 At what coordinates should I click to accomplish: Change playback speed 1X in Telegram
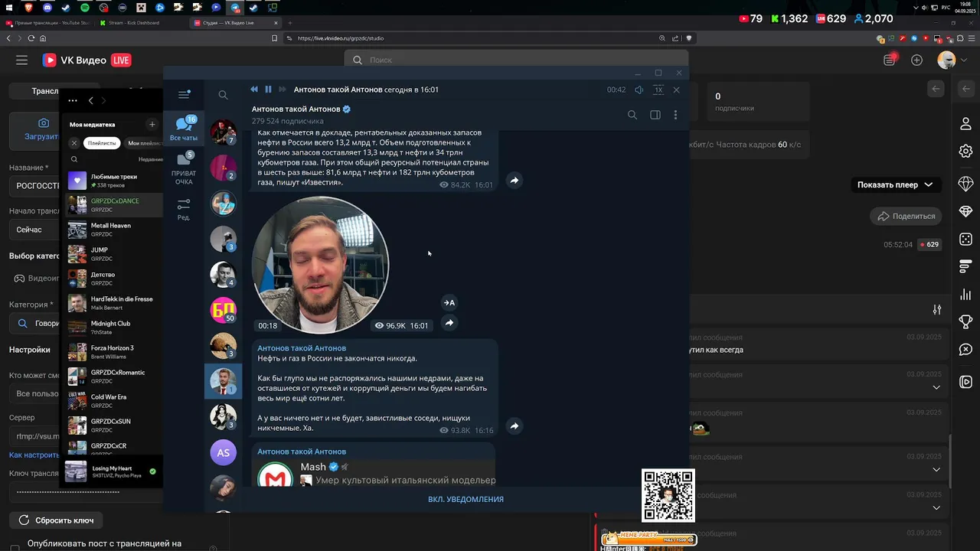[x=658, y=90]
